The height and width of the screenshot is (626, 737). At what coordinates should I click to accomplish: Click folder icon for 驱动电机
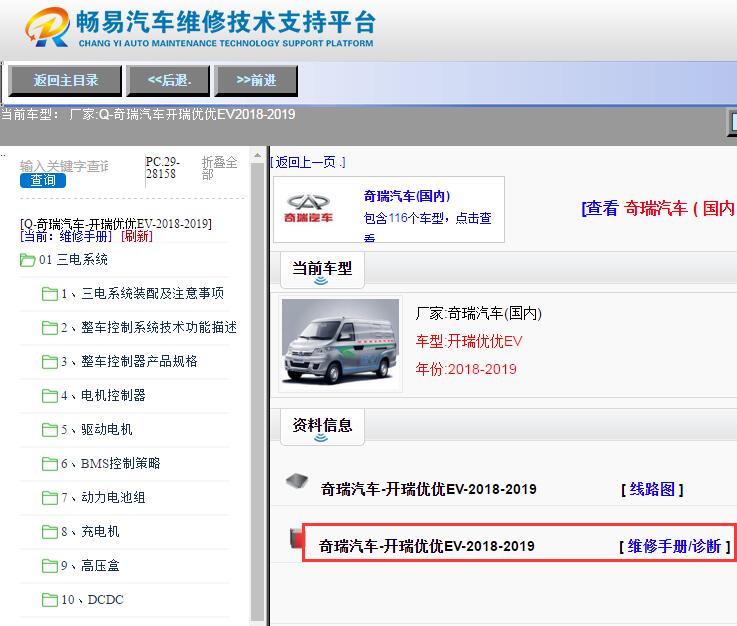click(x=50, y=430)
